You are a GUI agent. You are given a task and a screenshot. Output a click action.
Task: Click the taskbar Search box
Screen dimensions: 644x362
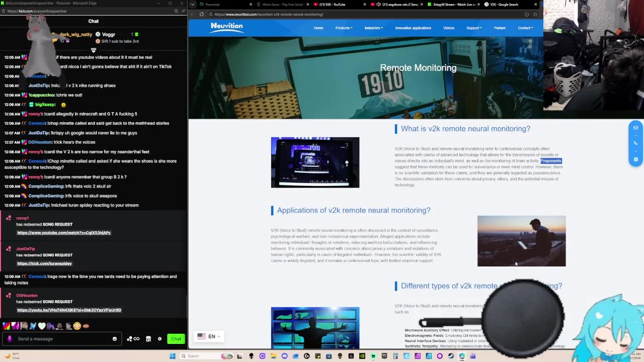click(x=206, y=356)
